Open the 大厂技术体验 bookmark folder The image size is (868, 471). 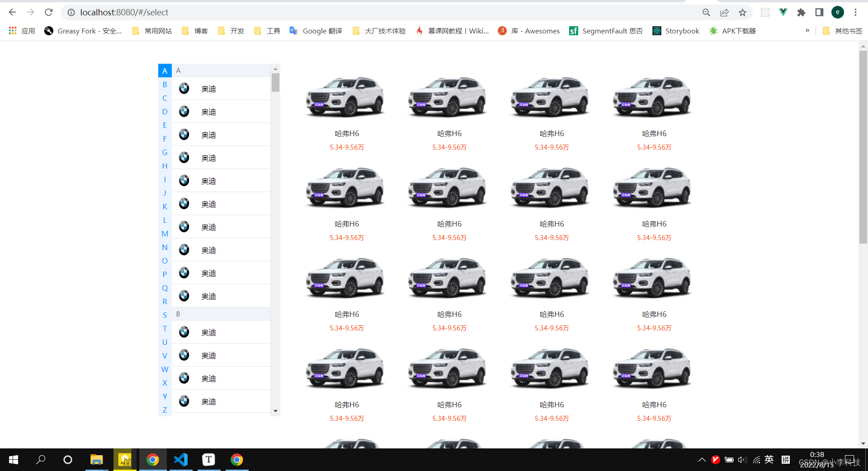pyautogui.click(x=379, y=31)
